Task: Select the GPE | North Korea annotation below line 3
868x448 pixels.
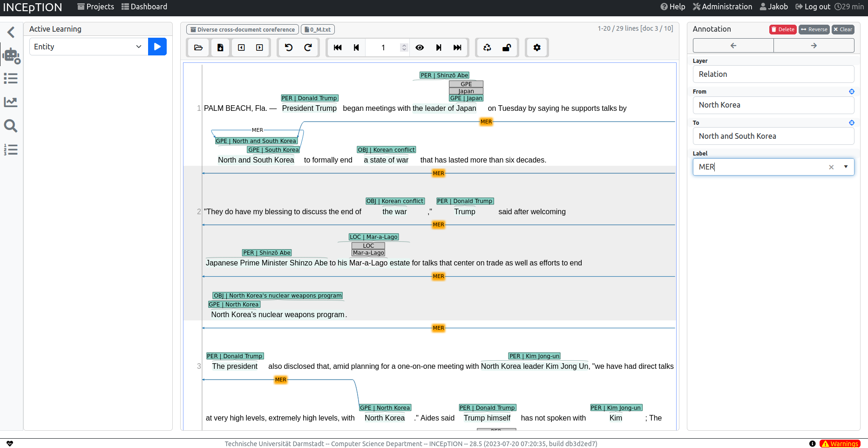Action: [385, 408]
